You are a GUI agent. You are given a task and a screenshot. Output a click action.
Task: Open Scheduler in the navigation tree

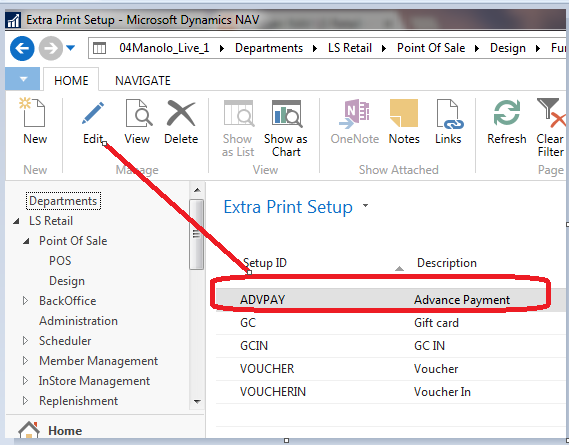[x=65, y=340]
